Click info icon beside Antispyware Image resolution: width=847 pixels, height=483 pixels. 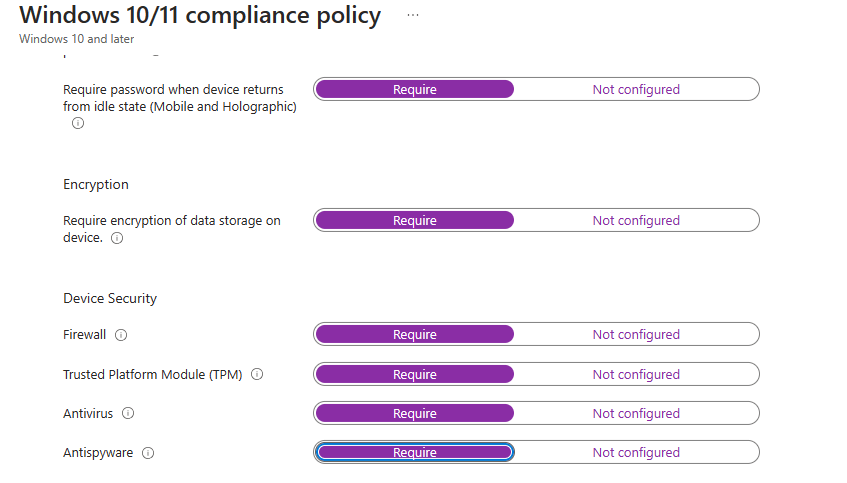(x=148, y=453)
